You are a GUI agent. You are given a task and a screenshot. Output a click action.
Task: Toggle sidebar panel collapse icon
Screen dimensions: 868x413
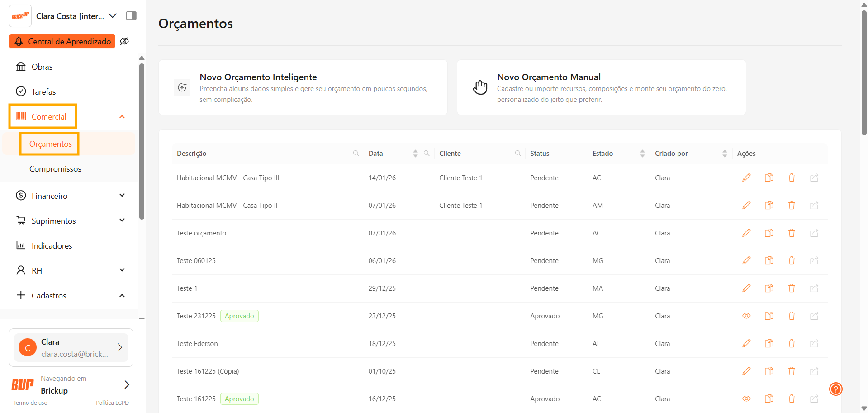pos(131,16)
